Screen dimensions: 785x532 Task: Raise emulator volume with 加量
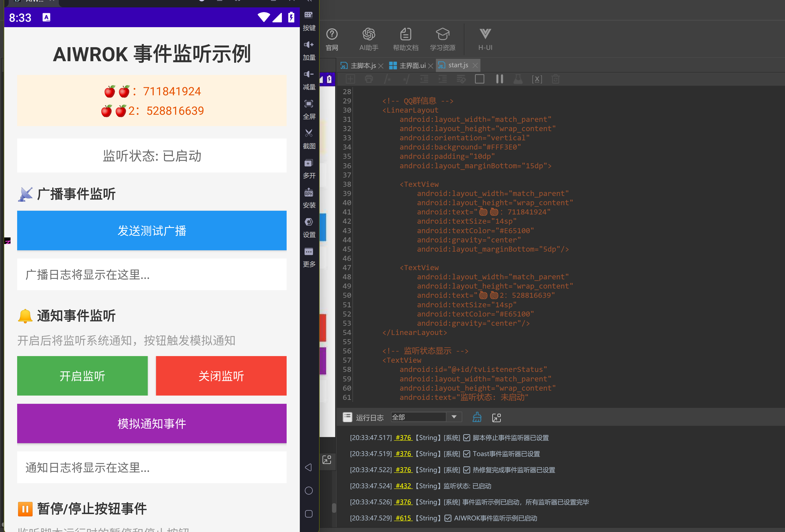(309, 51)
